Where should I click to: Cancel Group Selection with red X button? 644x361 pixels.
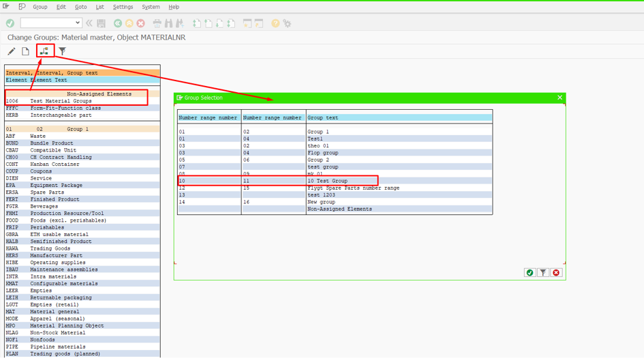click(x=556, y=273)
